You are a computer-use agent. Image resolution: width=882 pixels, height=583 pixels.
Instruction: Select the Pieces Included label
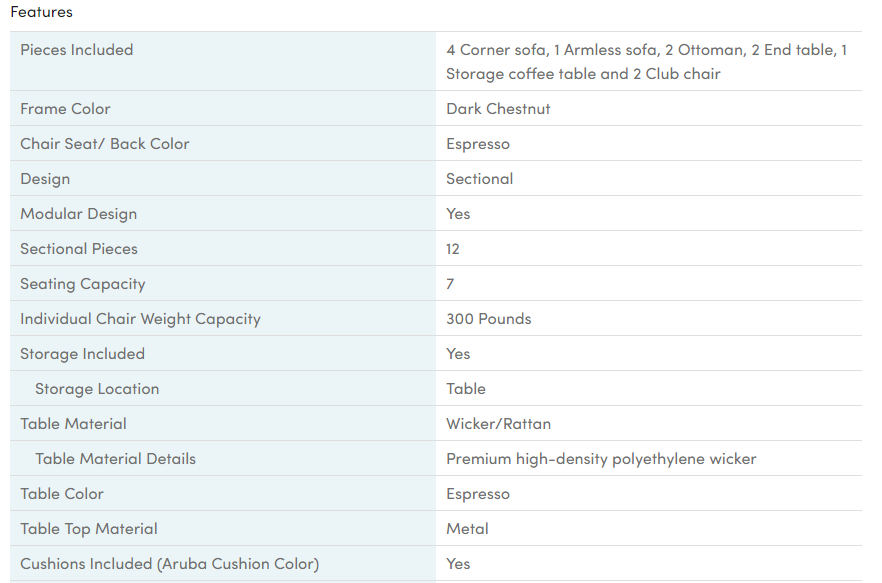coord(77,50)
